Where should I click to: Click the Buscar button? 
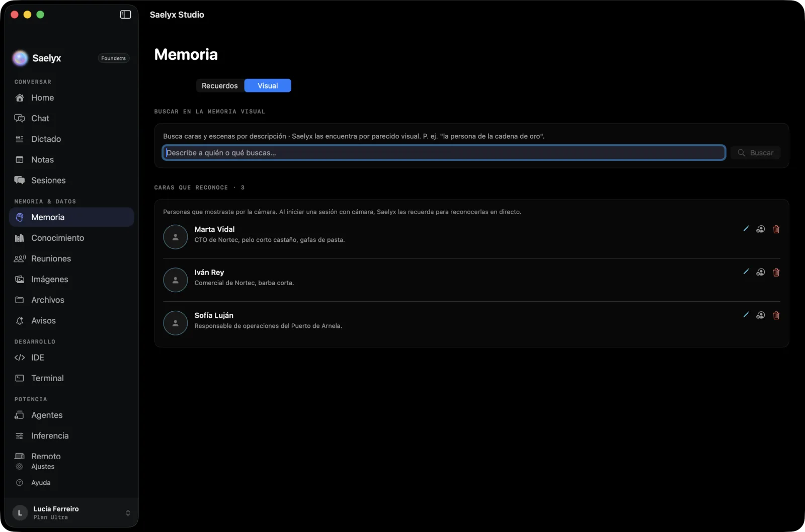point(756,153)
